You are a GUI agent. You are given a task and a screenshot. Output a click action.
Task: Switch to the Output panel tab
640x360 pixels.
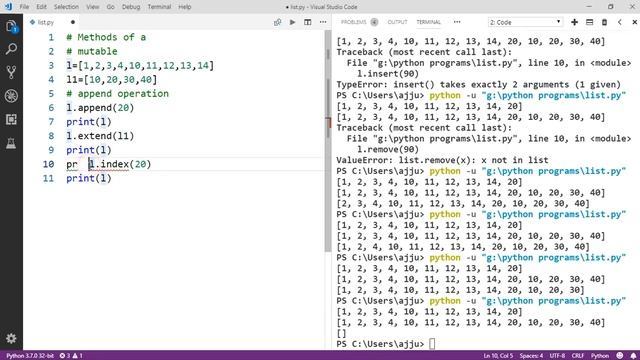pos(397,22)
